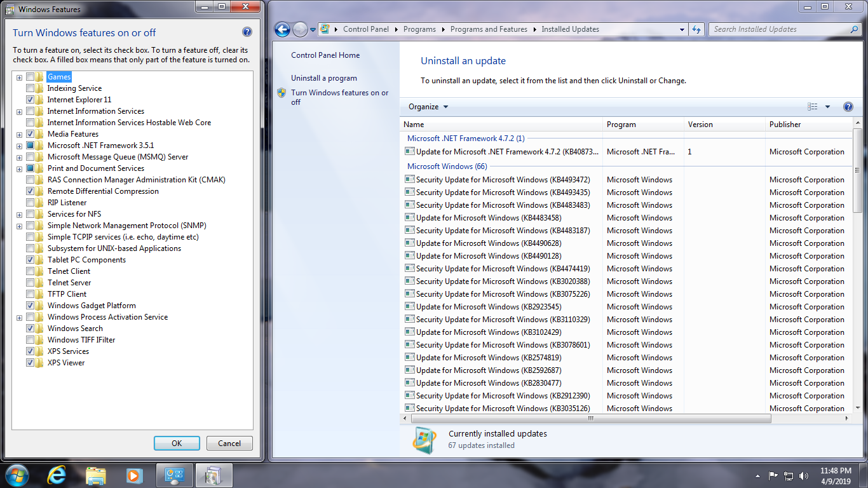Click the vertical scrollbar thumb in updates list
This screenshot has width=868, height=488.
(857, 171)
